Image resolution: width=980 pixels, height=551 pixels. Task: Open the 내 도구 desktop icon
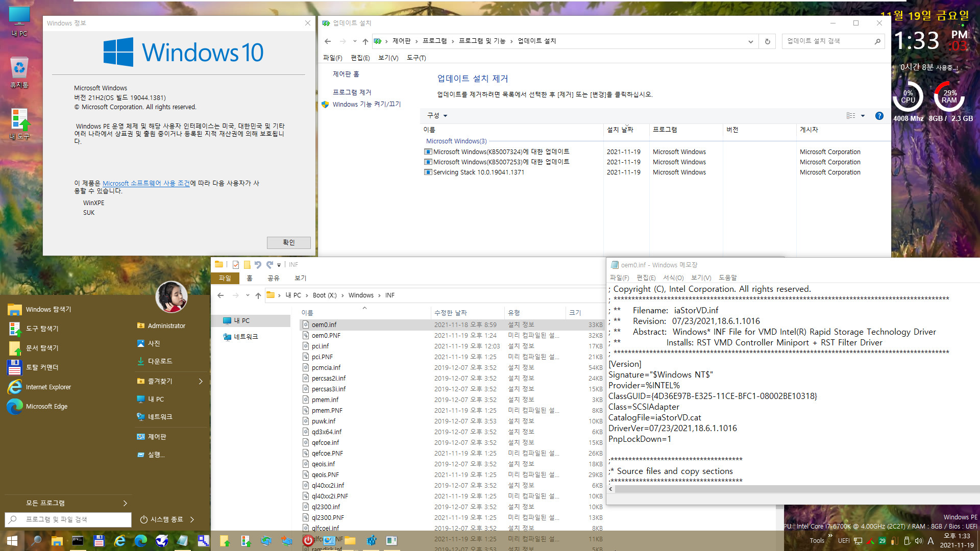pos(19,124)
